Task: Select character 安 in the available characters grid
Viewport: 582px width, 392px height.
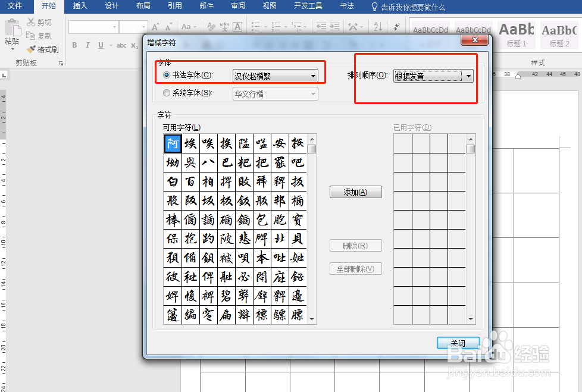Action: pyautogui.click(x=279, y=143)
